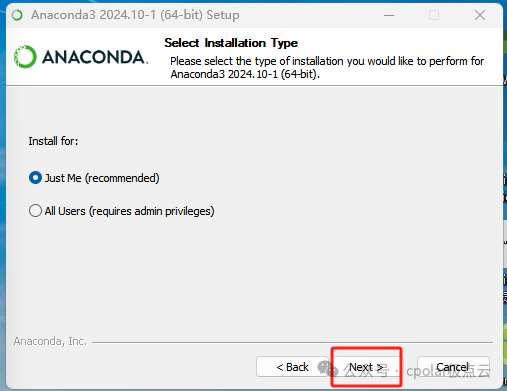Close the Anaconda3 Setup window
The height and width of the screenshot is (391, 507).
click(x=480, y=15)
